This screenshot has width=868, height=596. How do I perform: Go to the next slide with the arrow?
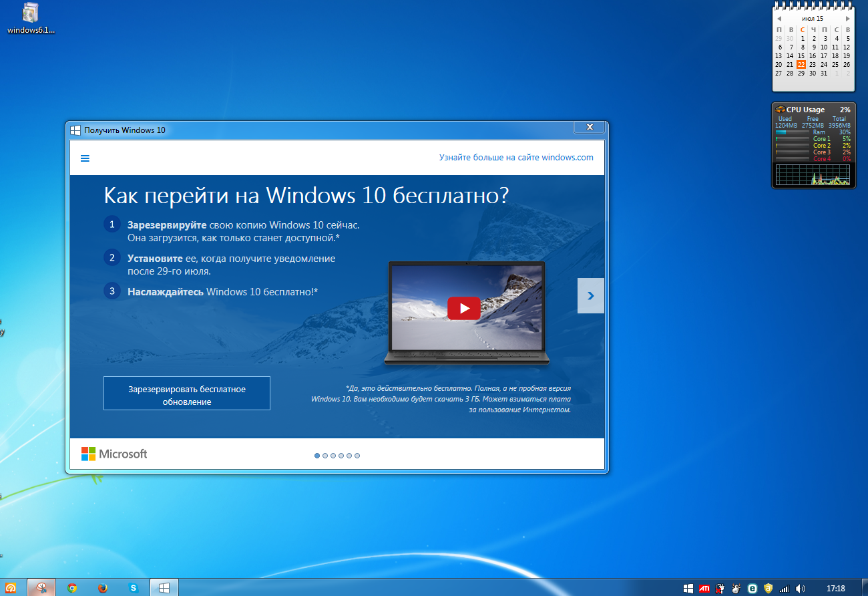pyautogui.click(x=591, y=295)
